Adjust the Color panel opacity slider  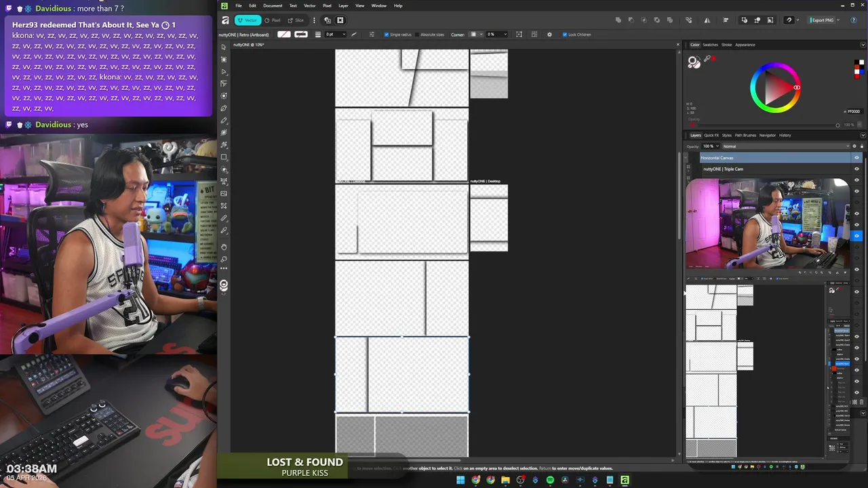767,125
